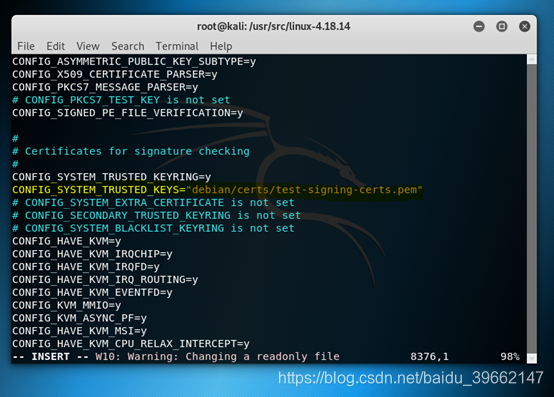Click the debian/certs/test-signing-certs.pem string
The width and height of the screenshot is (554, 397).
(304, 190)
